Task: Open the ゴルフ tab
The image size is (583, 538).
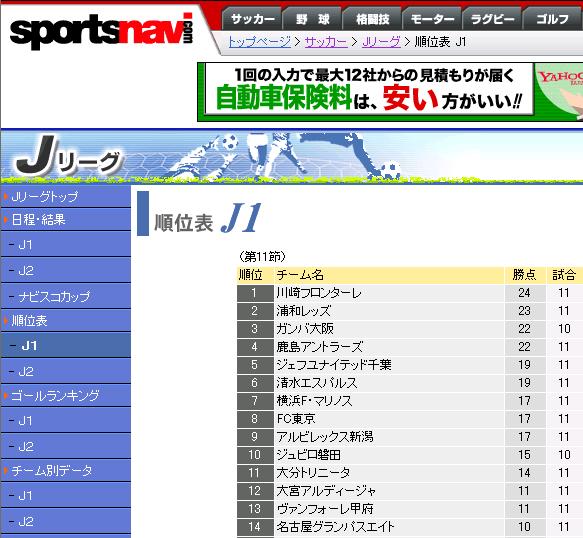Action: pyautogui.click(x=553, y=19)
